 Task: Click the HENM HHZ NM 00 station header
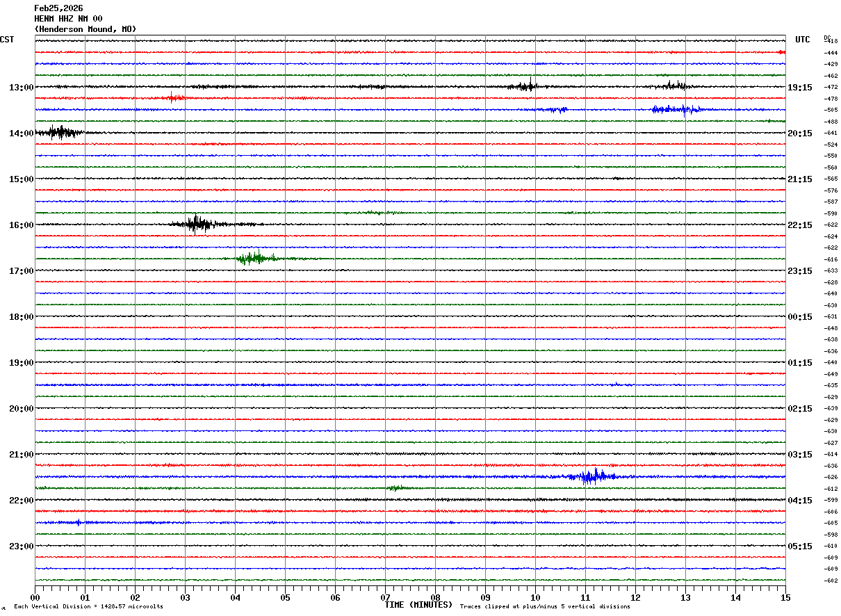click(x=68, y=19)
